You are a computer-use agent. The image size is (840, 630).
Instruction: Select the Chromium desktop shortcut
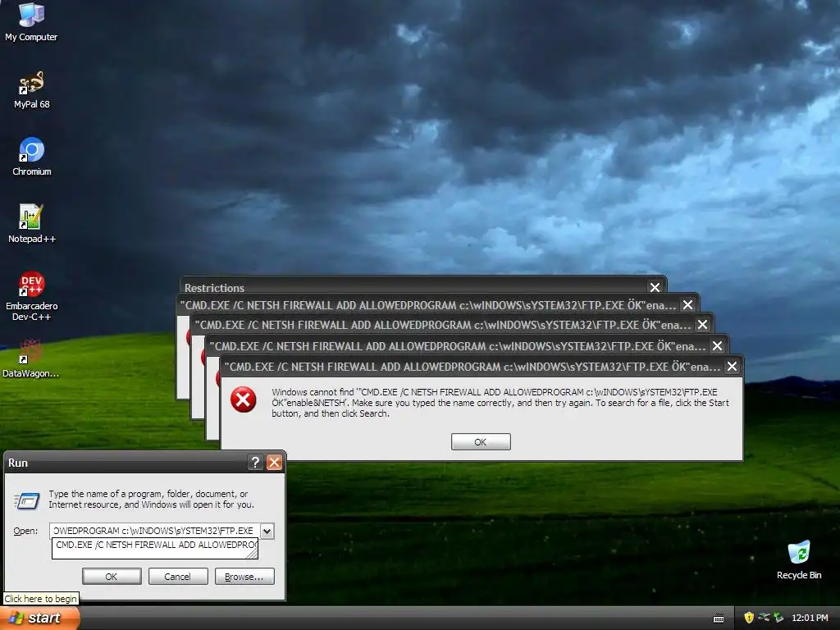tap(32, 157)
